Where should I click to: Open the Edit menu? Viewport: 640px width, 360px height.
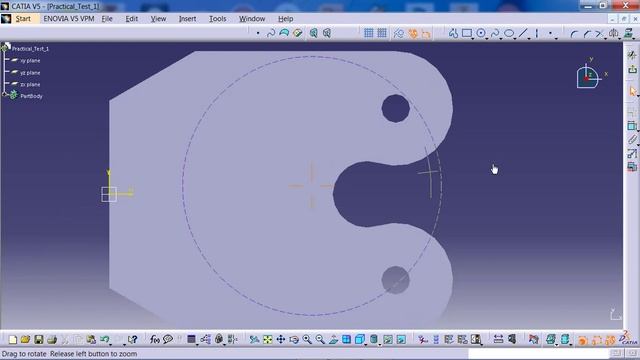[x=131, y=19]
